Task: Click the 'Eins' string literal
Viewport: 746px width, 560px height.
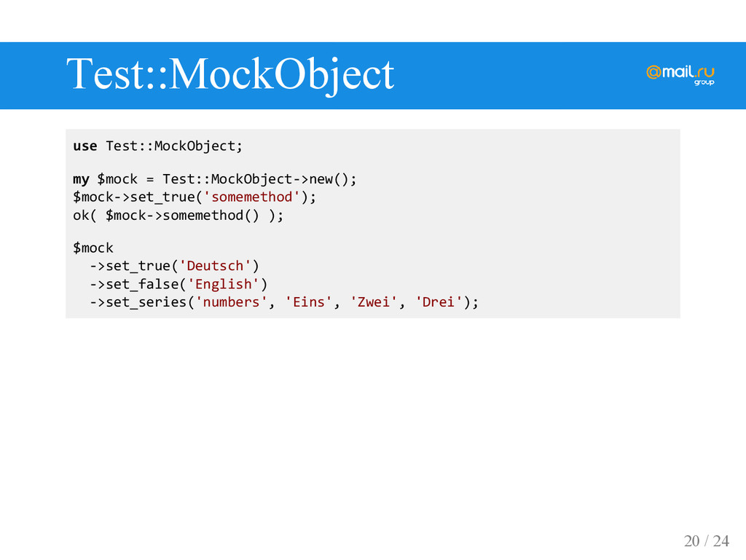Action: click(308, 302)
